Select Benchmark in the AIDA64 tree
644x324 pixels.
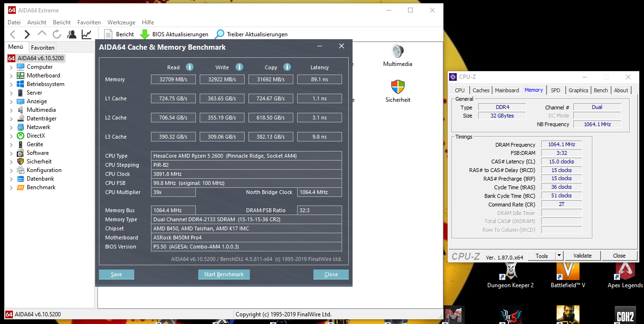click(41, 187)
